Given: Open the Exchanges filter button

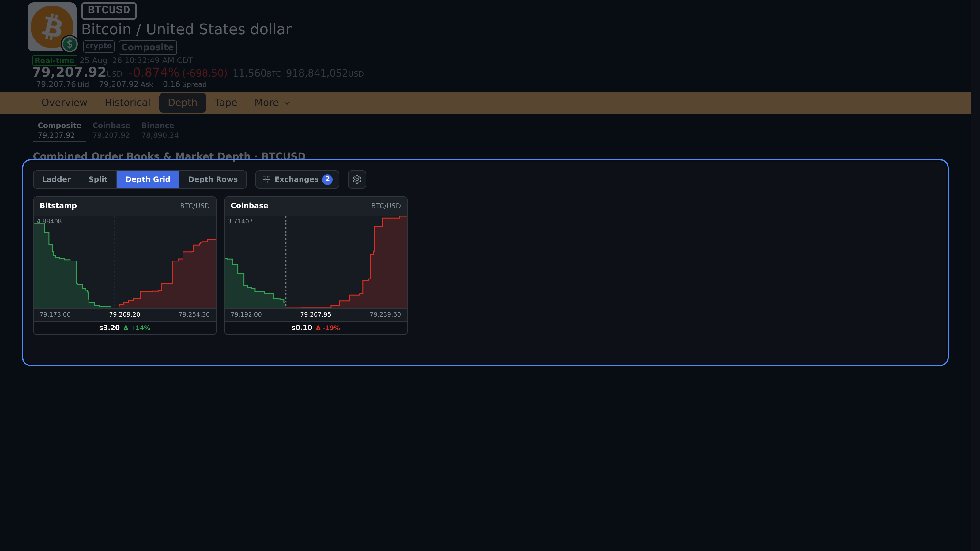Looking at the screenshot, I should tap(297, 179).
